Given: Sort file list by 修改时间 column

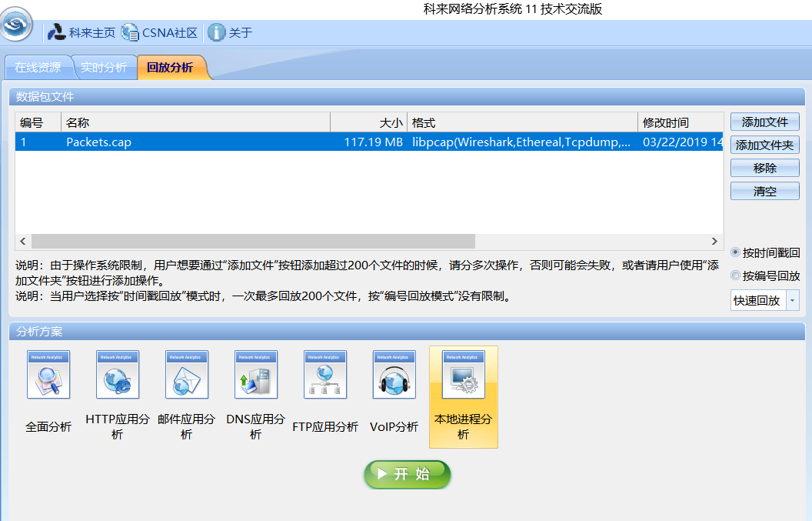Looking at the screenshot, I should pyautogui.click(x=681, y=123).
